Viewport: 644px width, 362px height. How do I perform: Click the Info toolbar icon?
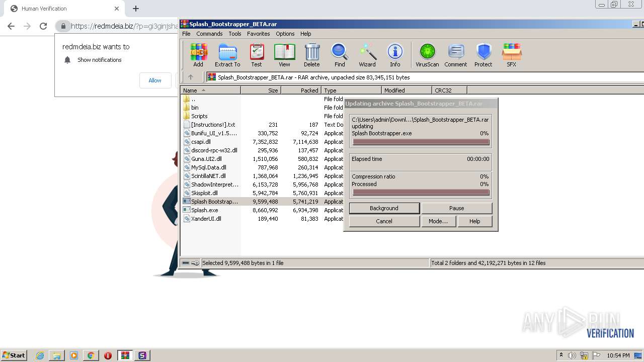(x=395, y=55)
